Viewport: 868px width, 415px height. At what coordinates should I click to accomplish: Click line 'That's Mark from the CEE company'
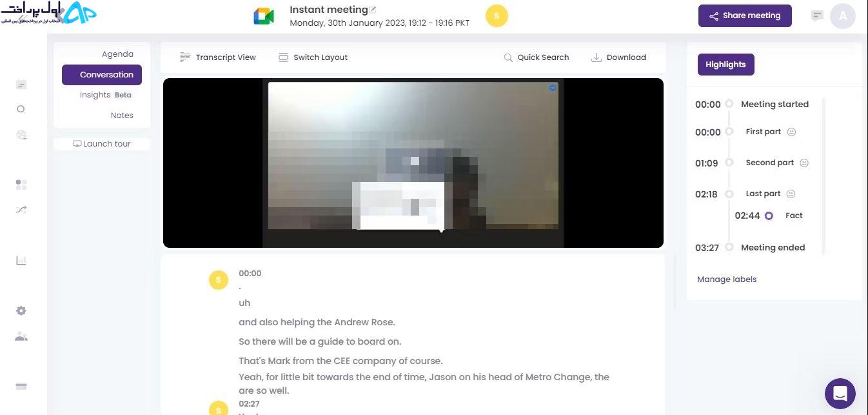[x=340, y=361]
